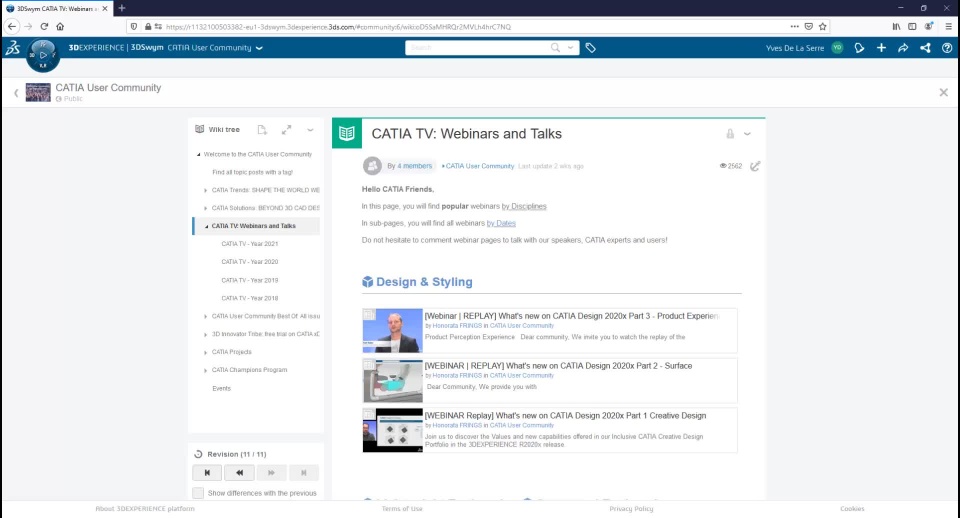Expand CATIA Solutions tree node
This screenshot has height=518, width=960.
pyautogui.click(x=206, y=208)
